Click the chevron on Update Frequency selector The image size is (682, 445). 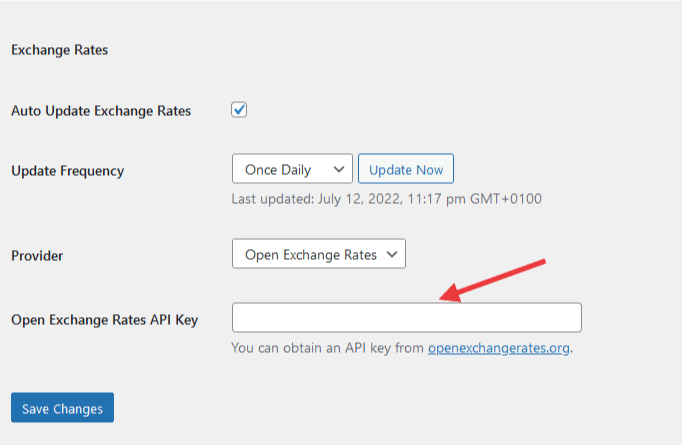339,170
